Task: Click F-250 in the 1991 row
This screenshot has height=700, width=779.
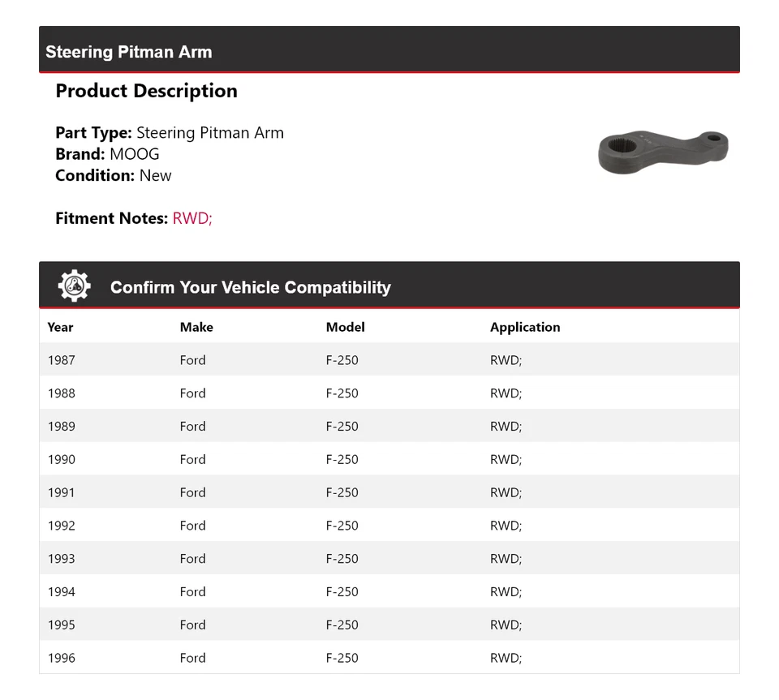Action: pyautogui.click(x=342, y=492)
